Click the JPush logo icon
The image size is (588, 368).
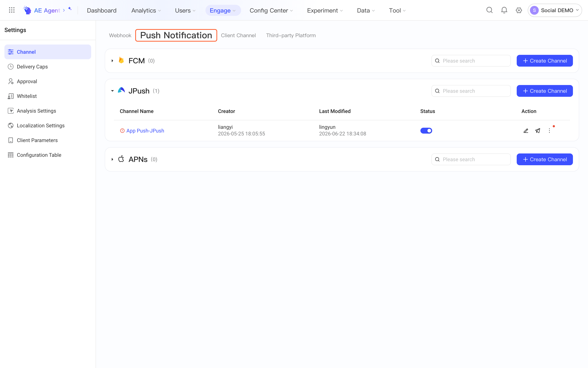click(121, 90)
